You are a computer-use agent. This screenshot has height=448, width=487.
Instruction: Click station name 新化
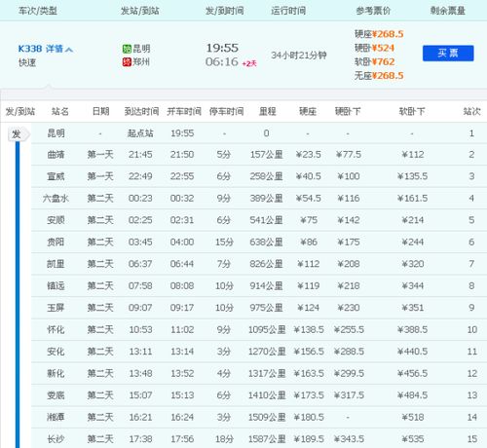56,373
